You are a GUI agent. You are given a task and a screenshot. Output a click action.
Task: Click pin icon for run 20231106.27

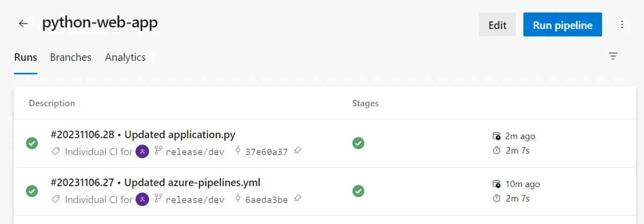(297, 199)
